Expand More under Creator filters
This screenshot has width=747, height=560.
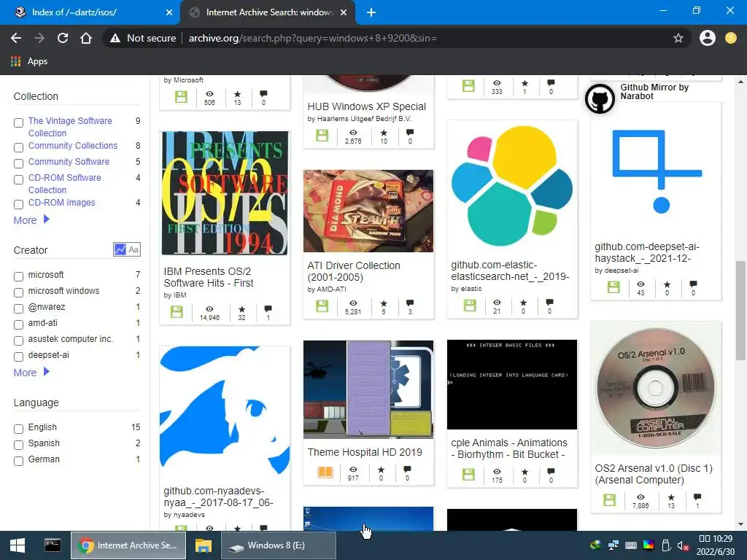(31, 373)
